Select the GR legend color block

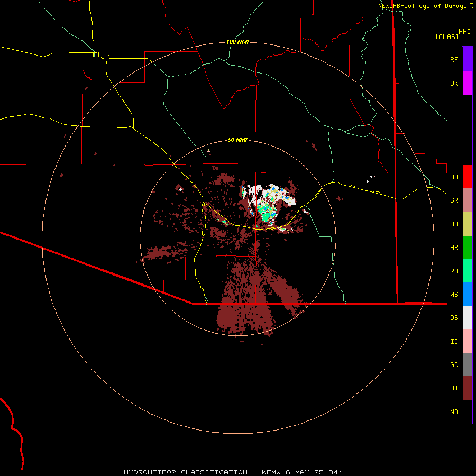pyautogui.click(x=467, y=200)
